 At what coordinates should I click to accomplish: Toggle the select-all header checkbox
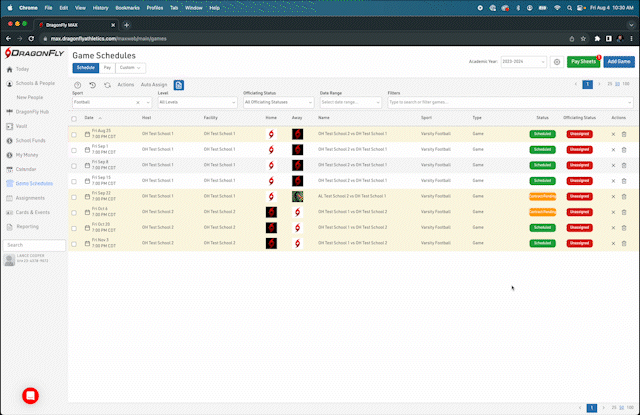[x=73, y=117]
